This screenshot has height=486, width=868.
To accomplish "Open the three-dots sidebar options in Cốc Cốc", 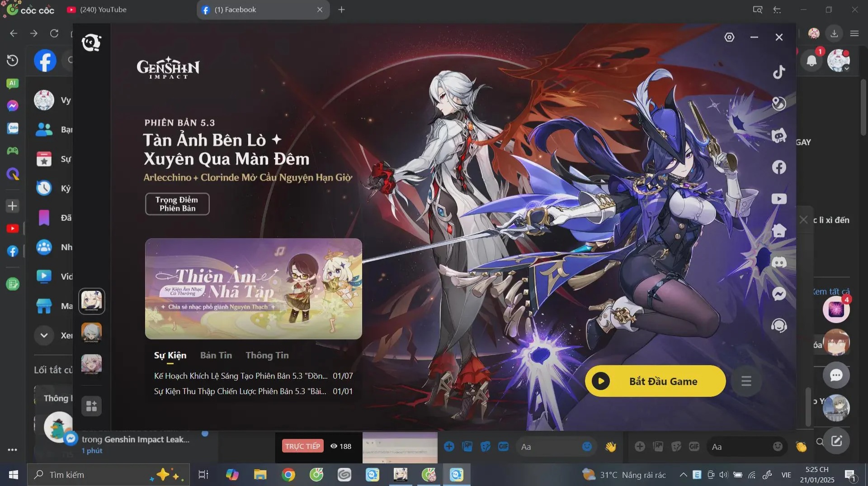I will [13, 450].
